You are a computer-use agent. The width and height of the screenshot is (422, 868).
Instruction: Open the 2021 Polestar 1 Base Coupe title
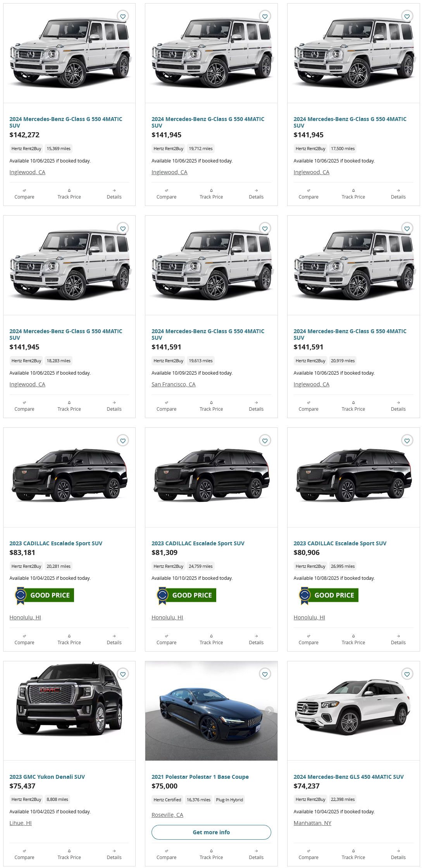200,777
